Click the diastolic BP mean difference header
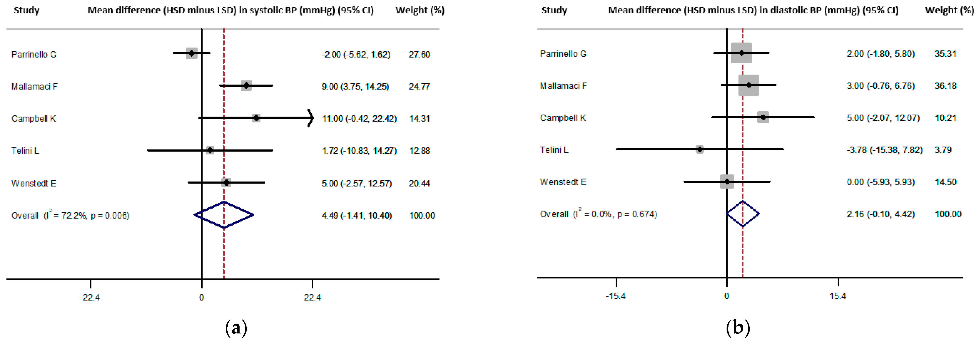This screenshot has height=343, width=980. click(753, 10)
